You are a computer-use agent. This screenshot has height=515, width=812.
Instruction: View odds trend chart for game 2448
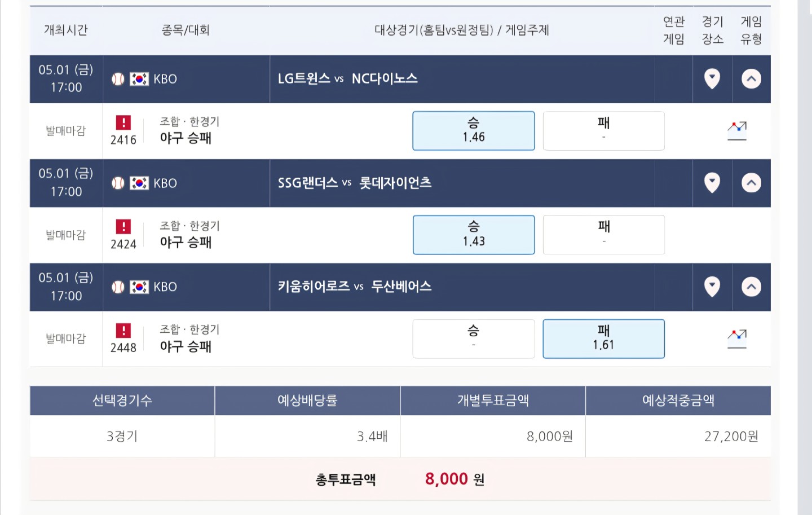click(737, 338)
